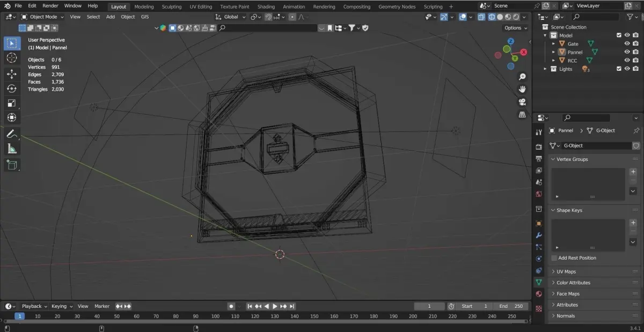Open Global transform orientation dropdown
The width and height of the screenshot is (644, 332).
coord(231,17)
